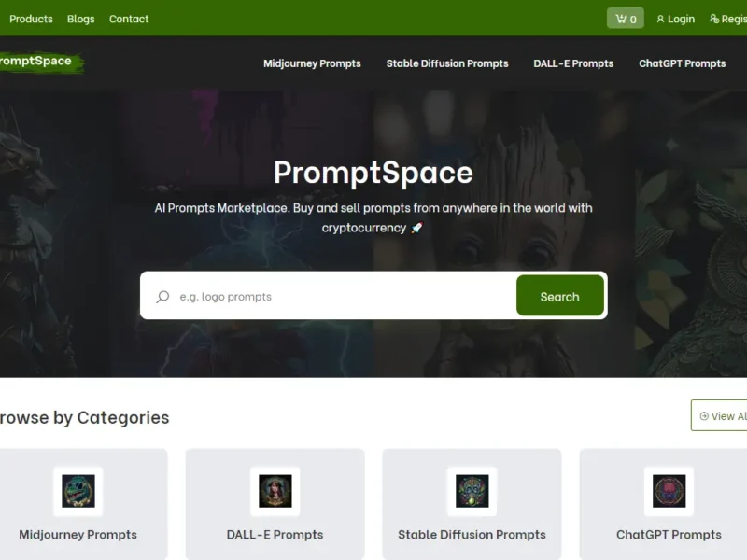Viewport: 747px width, 560px height.
Task: Select the ChatGPT Prompts category icon
Action: click(669, 491)
